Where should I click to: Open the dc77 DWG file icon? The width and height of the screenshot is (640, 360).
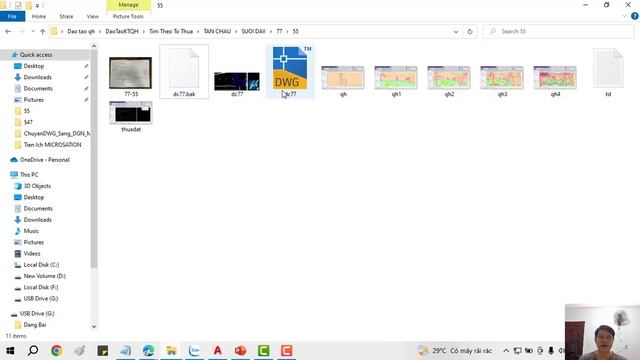290,68
